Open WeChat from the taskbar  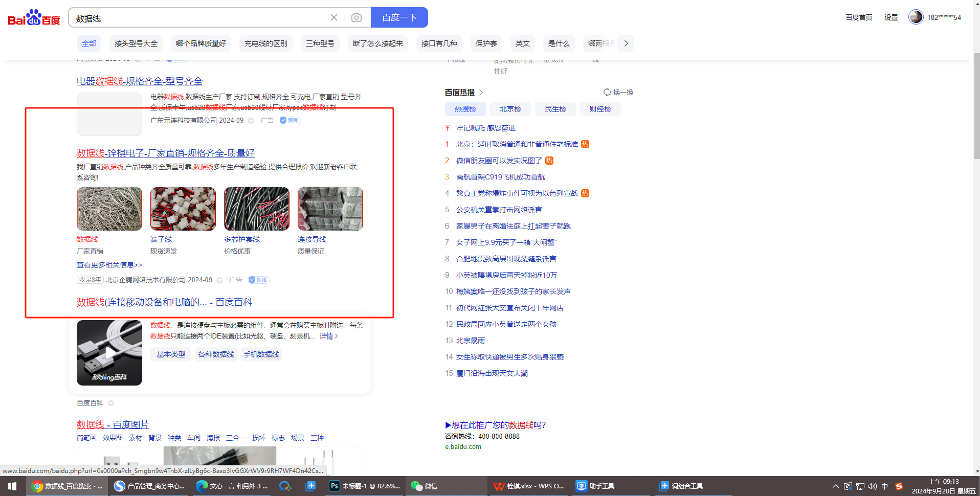coord(425,486)
